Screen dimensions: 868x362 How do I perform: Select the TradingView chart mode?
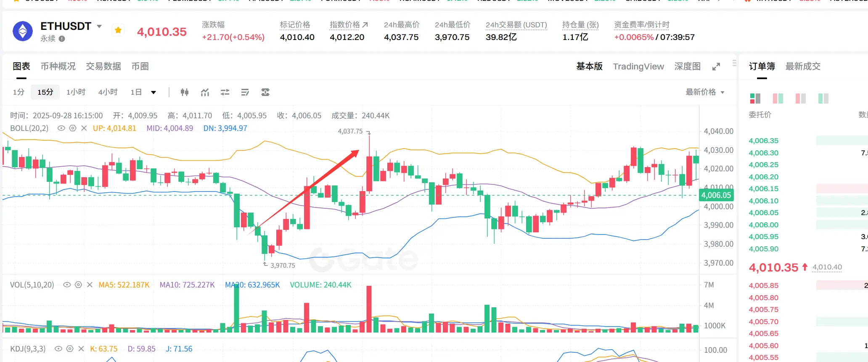click(638, 67)
